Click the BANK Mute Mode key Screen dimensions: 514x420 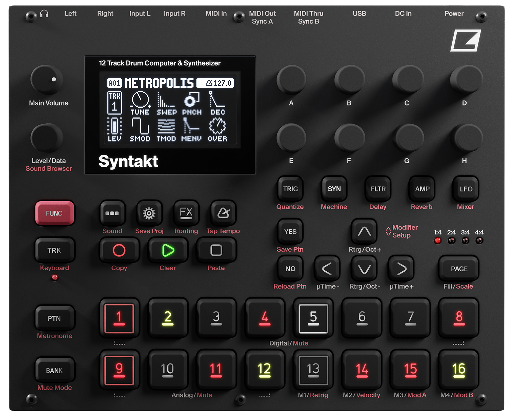click(54, 370)
